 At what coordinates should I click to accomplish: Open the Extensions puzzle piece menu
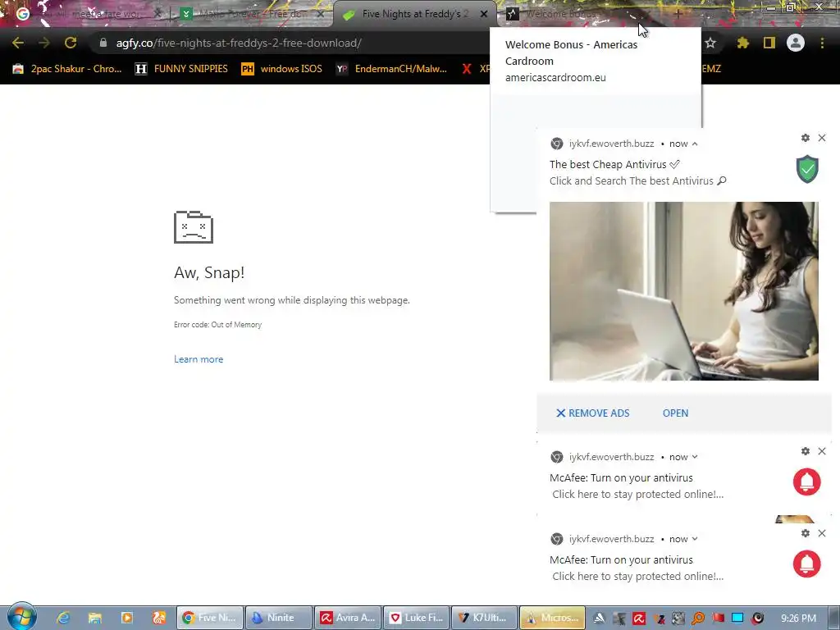coord(742,43)
